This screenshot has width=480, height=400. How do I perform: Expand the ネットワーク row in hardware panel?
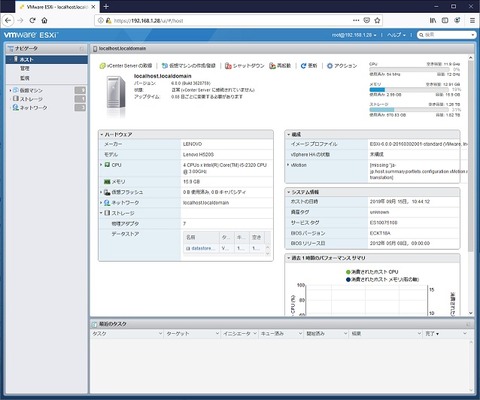(x=101, y=203)
